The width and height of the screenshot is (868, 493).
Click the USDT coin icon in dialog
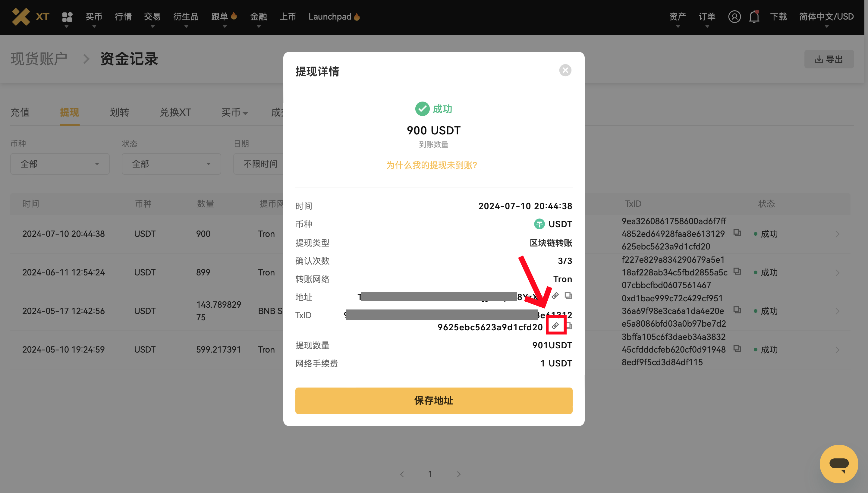point(539,224)
